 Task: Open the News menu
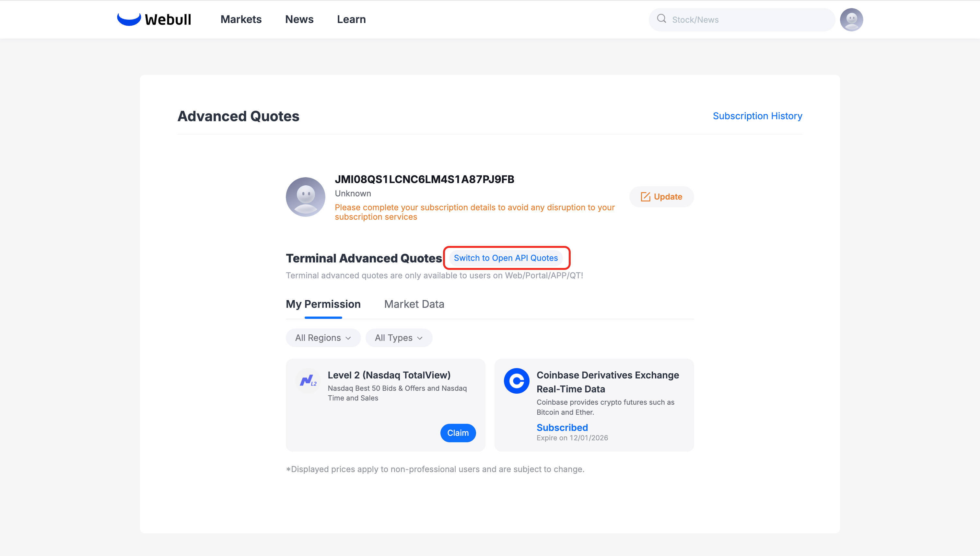[299, 19]
